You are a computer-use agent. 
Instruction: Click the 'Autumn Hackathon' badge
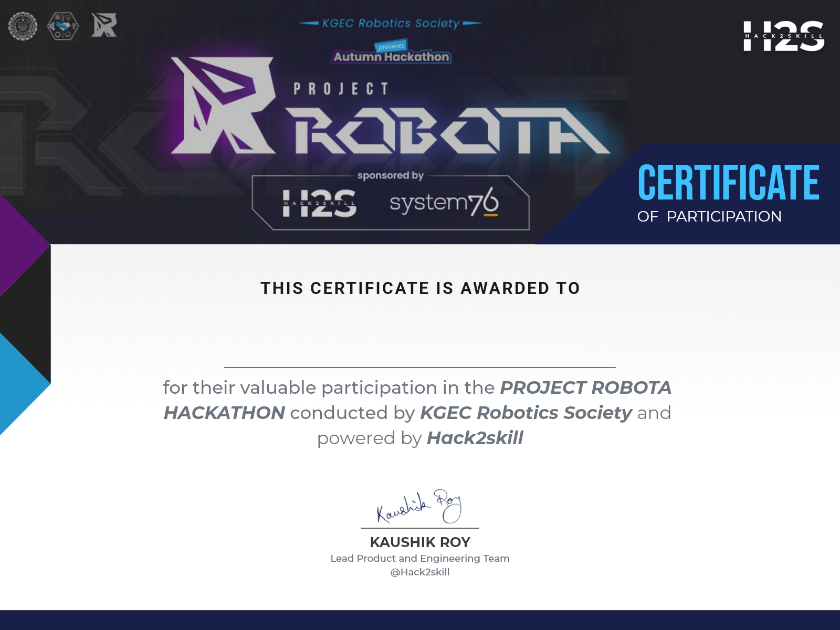click(392, 57)
